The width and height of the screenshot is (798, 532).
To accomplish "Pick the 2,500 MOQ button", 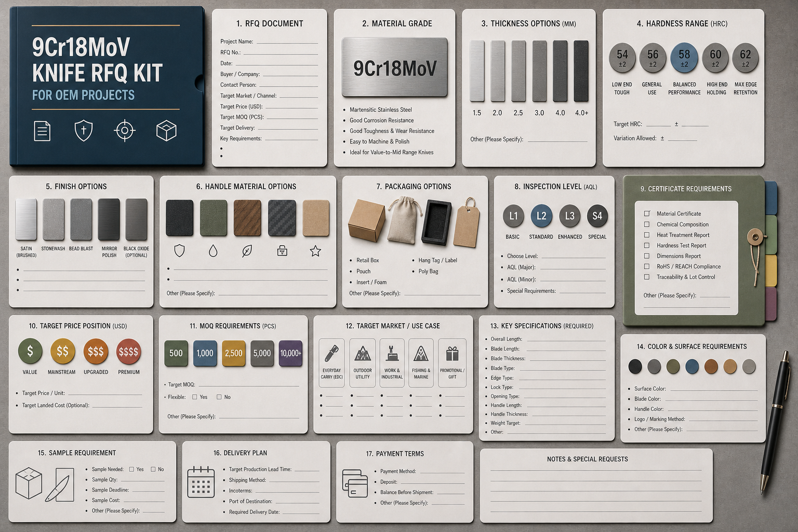I will point(234,353).
